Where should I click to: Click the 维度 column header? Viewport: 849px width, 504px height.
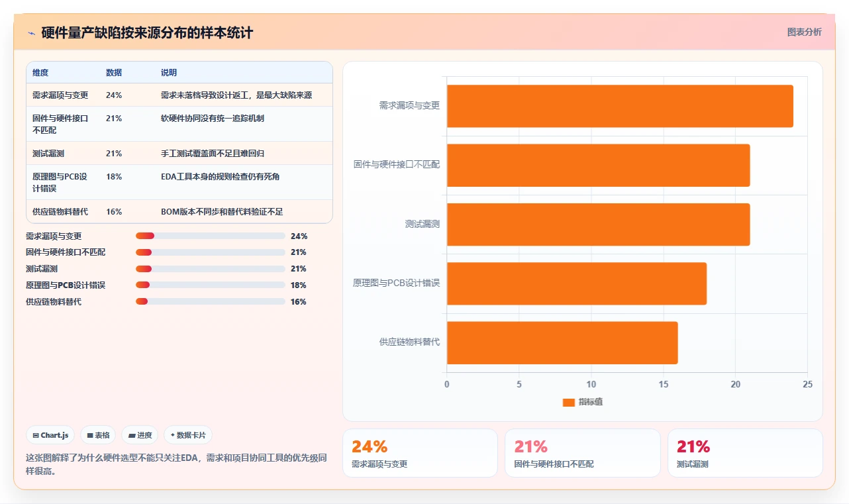pos(40,73)
